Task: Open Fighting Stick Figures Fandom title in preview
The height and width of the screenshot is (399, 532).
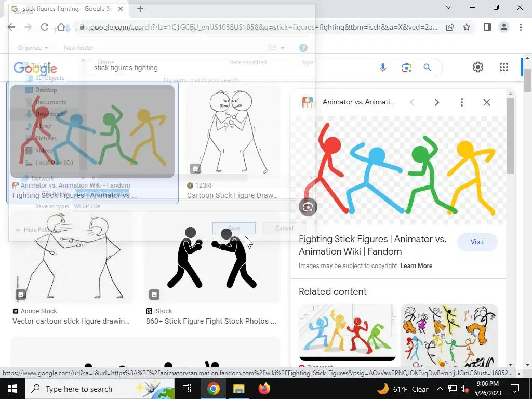Action: pos(372,245)
